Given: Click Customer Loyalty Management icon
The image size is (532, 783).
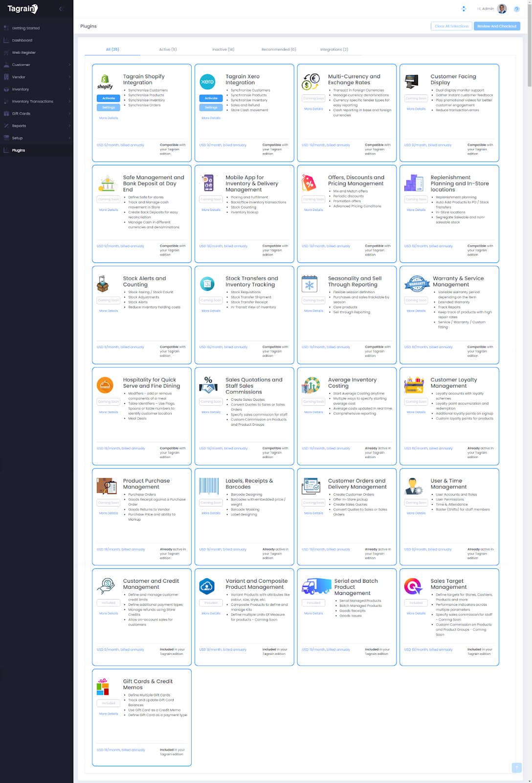Looking at the screenshot, I should pos(414,385).
